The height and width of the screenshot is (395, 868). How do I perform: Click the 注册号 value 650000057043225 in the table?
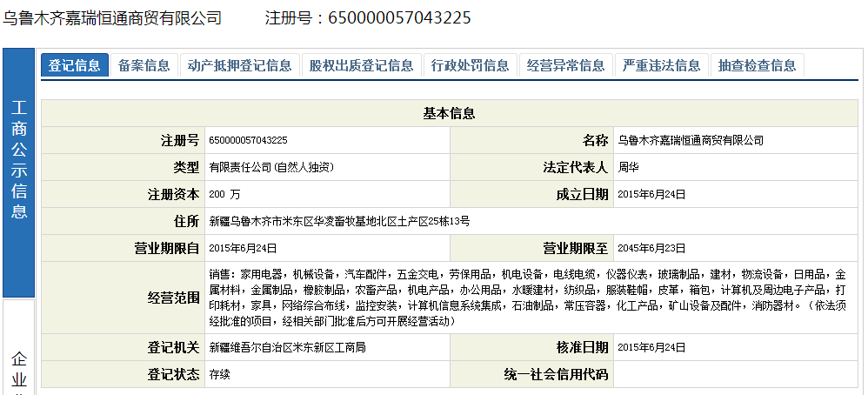[248, 140]
